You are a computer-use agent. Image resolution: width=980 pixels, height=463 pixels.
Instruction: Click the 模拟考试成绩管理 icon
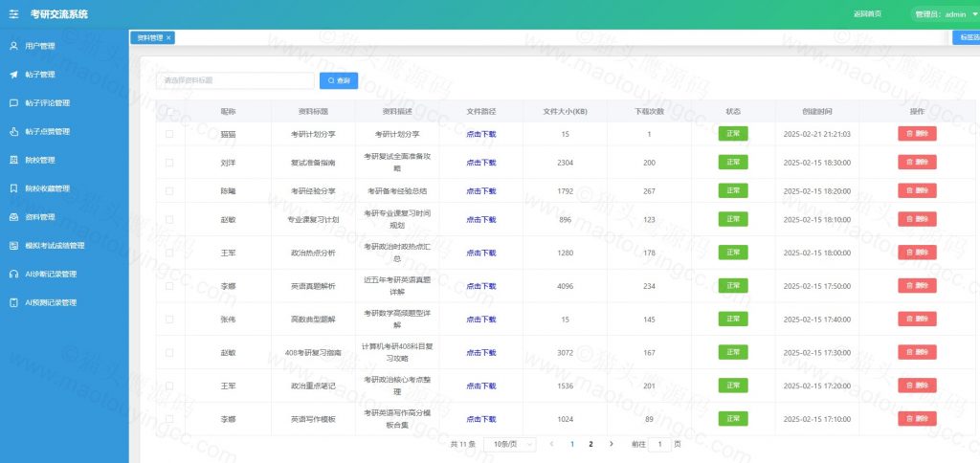click(x=13, y=246)
